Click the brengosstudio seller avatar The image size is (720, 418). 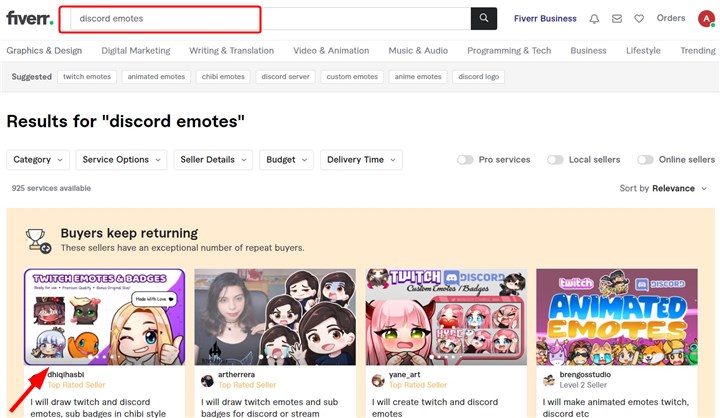pyautogui.click(x=549, y=380)
